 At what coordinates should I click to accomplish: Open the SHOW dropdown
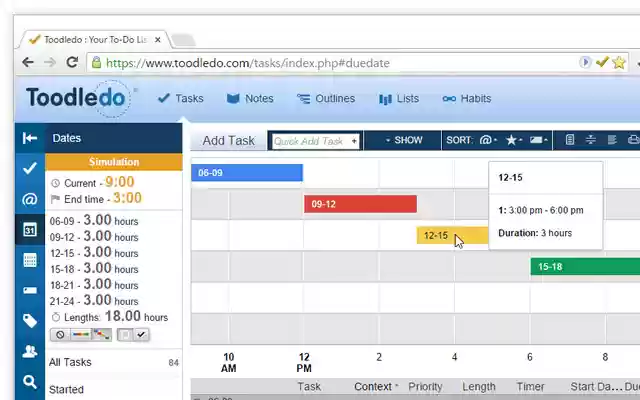tap(404, 140)
